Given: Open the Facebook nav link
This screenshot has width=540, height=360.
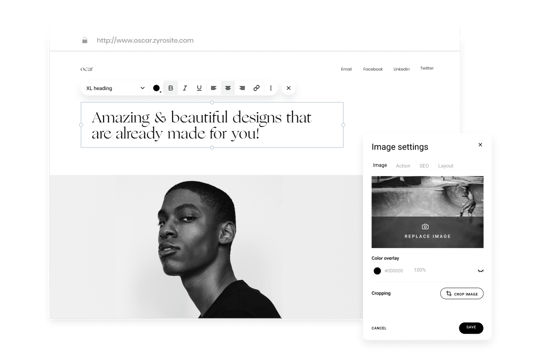Looking at the screenshot, I should (x=373, y=69).
